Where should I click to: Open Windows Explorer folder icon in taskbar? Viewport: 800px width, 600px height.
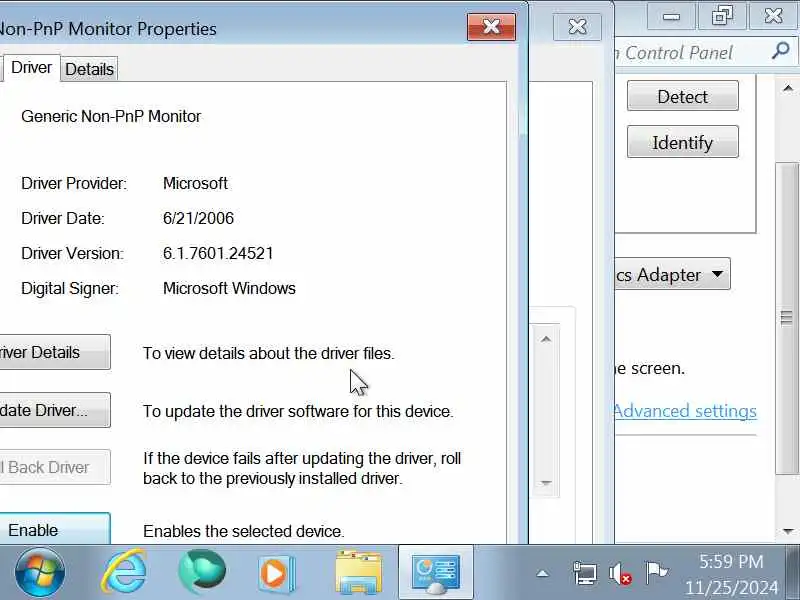359,573
